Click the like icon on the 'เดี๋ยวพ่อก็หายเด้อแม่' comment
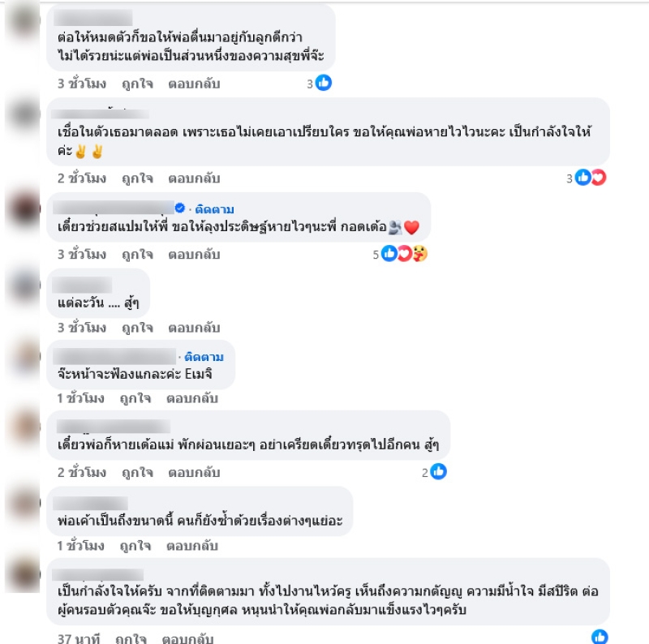The width and height of the screenshot is (649, 644). coord(438,471)
